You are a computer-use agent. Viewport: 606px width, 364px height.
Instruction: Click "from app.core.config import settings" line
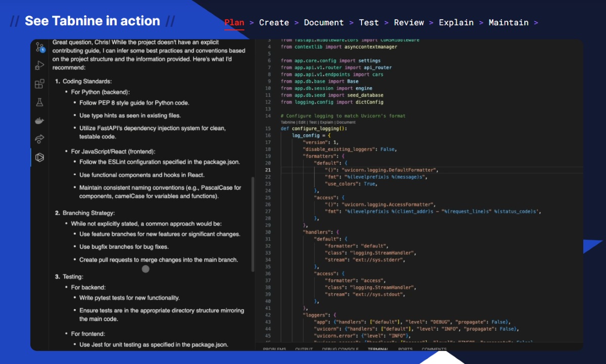(x=330, y=61)
